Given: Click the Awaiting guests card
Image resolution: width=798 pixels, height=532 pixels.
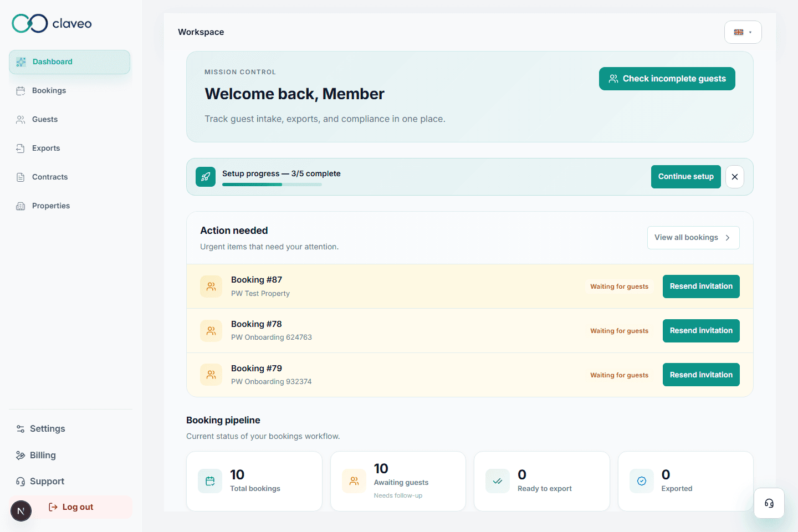Looking at the screenshot, I should click(x=398, y=481).
